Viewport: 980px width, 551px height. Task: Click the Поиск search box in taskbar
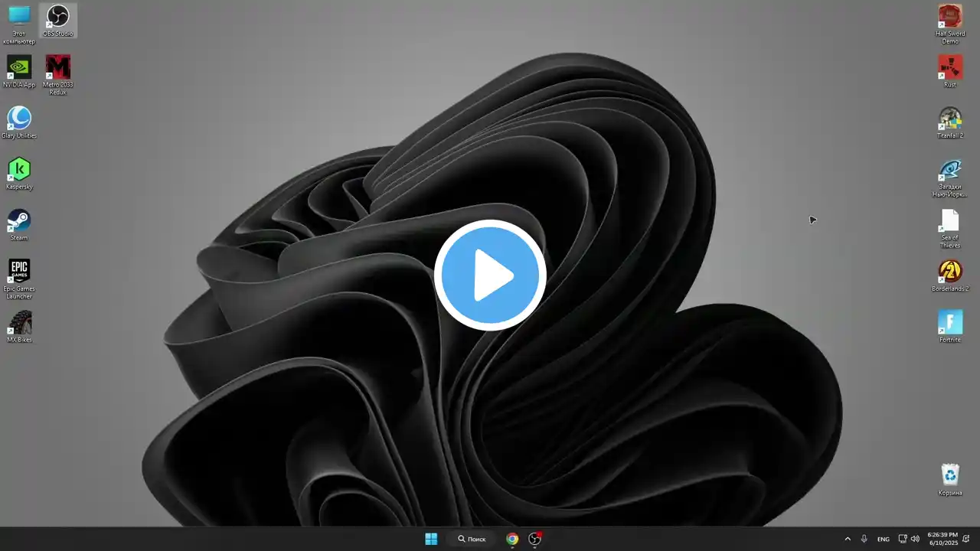coord(472,539)
